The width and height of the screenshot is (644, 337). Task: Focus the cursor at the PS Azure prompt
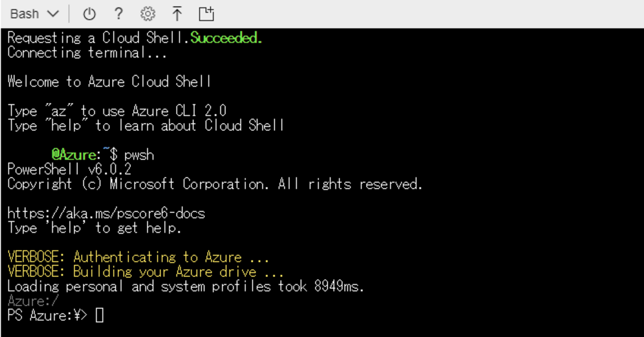100,315
